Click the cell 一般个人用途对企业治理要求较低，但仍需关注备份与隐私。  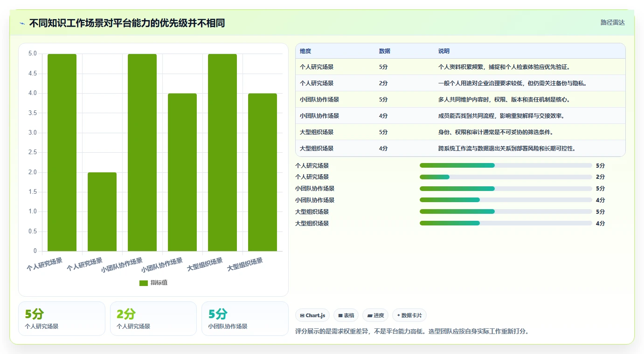(512, 83)
